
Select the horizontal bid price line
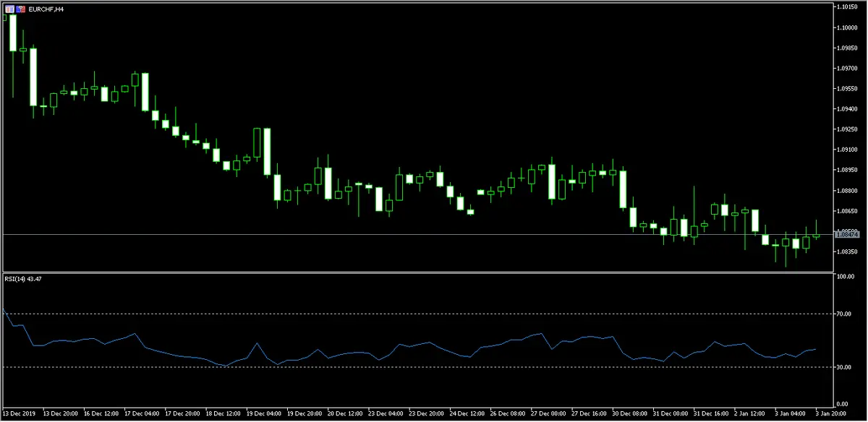point(434,235)
